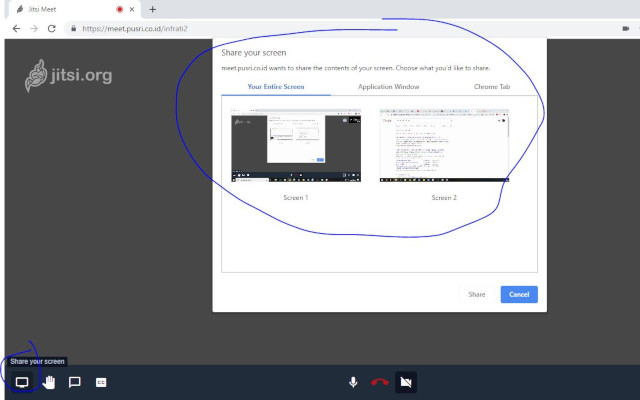Screen dimensions: 640x400
Task: Switch to Your Entire Screen tab
Action: point(276,87)
